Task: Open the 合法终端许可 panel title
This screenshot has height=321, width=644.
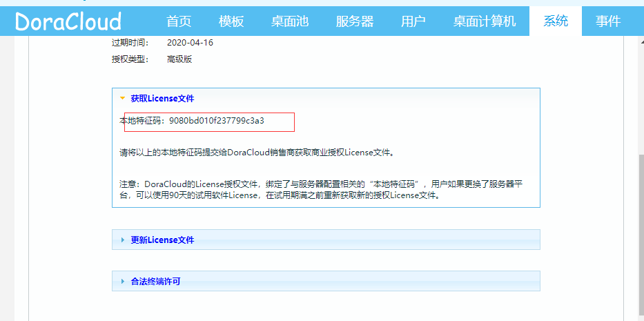Action: coord(155,282)
